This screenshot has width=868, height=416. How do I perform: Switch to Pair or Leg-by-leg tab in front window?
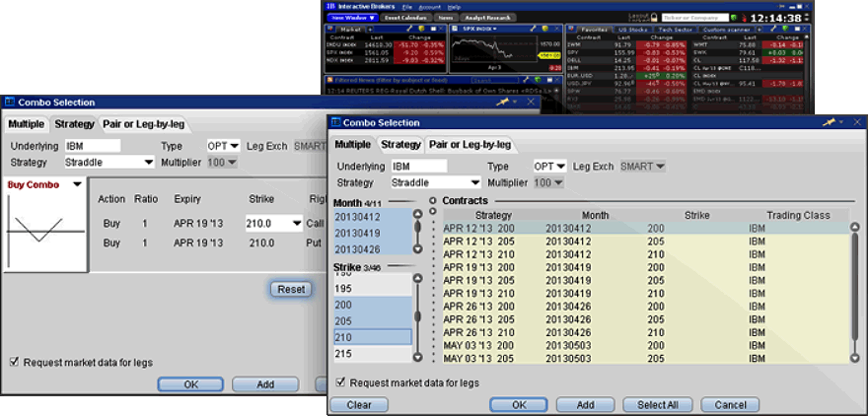(470, 145)
